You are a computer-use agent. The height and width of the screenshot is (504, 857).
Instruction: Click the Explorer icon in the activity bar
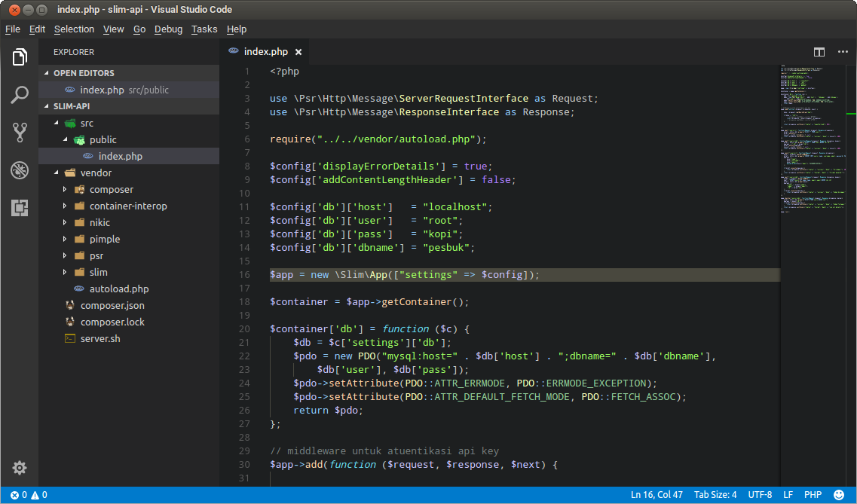tap(19, 57)
